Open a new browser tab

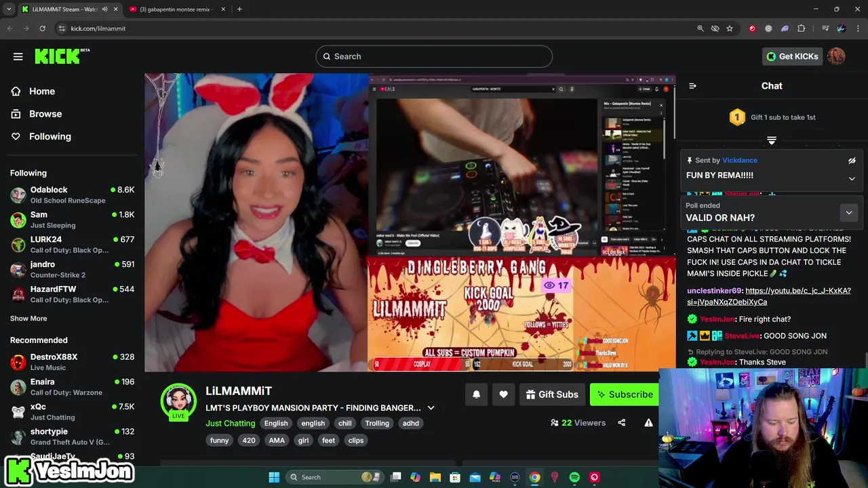(239, 9)
